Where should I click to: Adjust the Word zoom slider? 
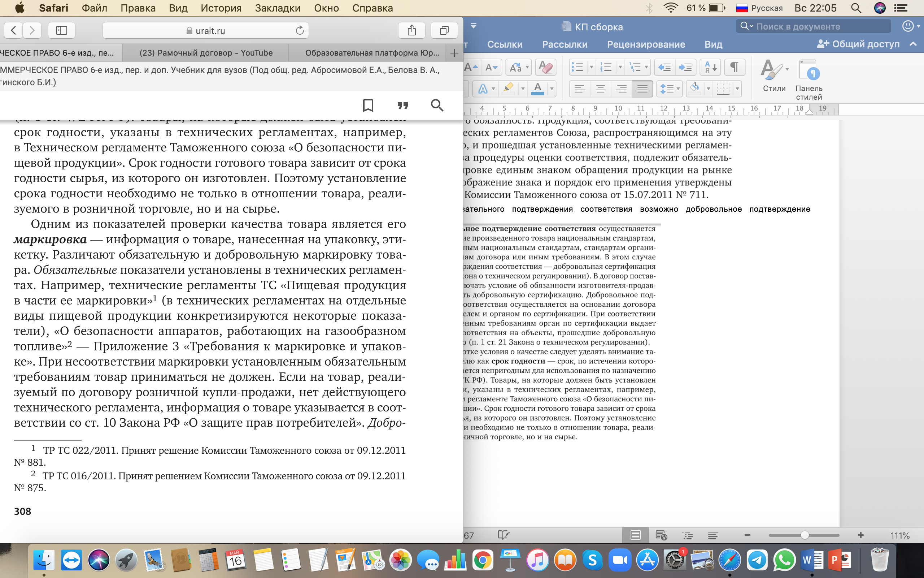point(804,536)
